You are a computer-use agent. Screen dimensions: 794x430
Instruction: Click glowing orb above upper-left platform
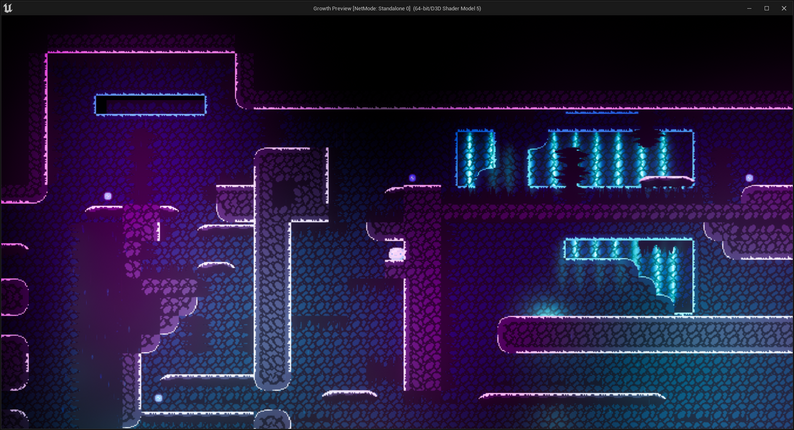coord(108,197)
